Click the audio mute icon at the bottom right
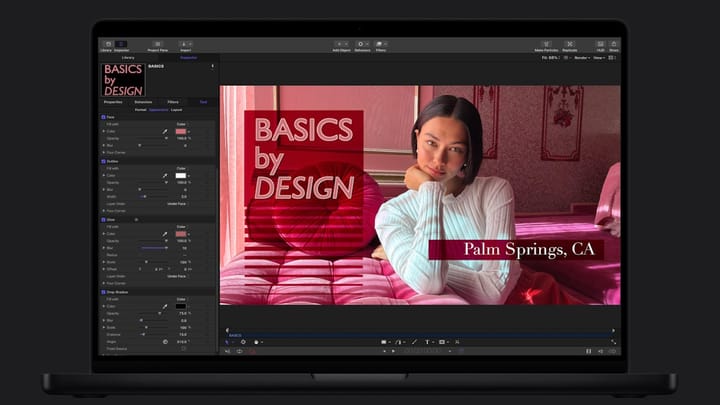This screenshot has width=720, height=405. (x=600, y=351)
